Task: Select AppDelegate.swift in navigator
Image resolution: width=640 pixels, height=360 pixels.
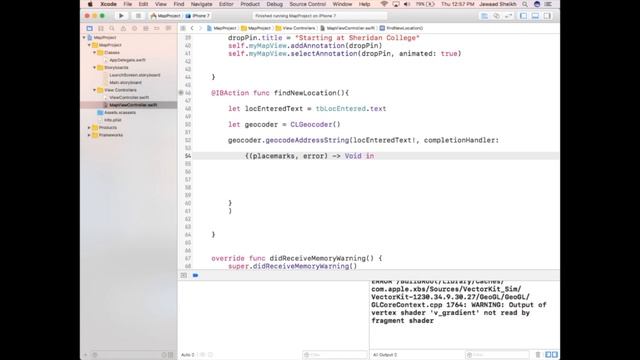Action: click(127, 60)
